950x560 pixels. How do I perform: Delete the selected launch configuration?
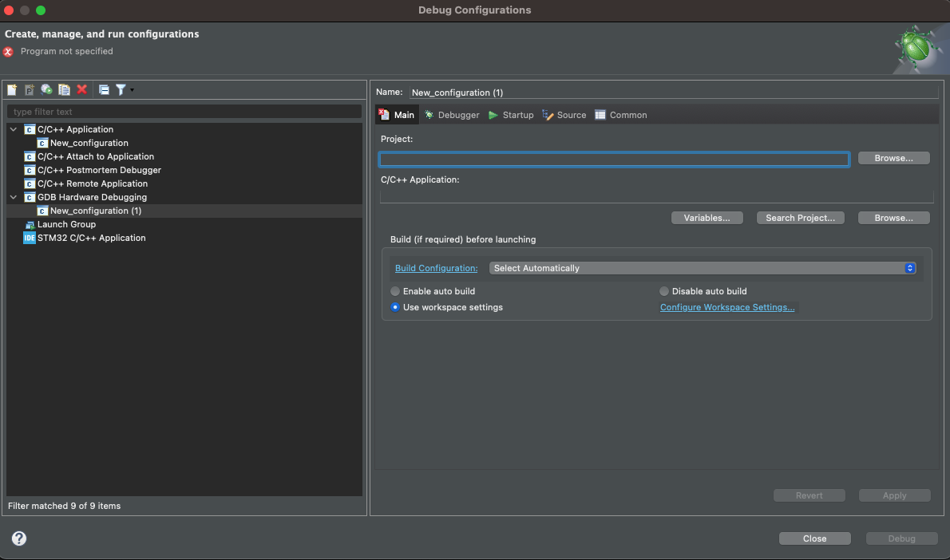pos(82,89)
